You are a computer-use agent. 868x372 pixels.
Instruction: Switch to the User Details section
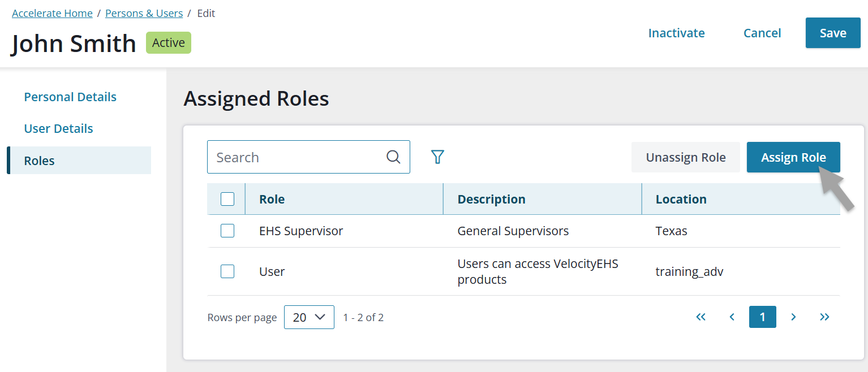tap(58, 128)
